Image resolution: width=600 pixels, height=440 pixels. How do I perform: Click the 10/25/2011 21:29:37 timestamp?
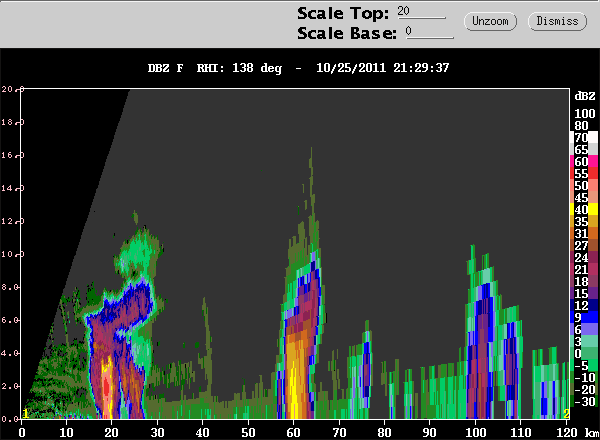[x=383, y=68]
